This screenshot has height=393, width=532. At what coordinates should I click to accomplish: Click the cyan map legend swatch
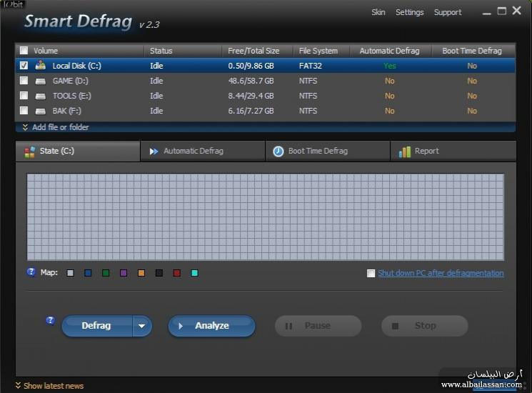[x=195, y=273]
